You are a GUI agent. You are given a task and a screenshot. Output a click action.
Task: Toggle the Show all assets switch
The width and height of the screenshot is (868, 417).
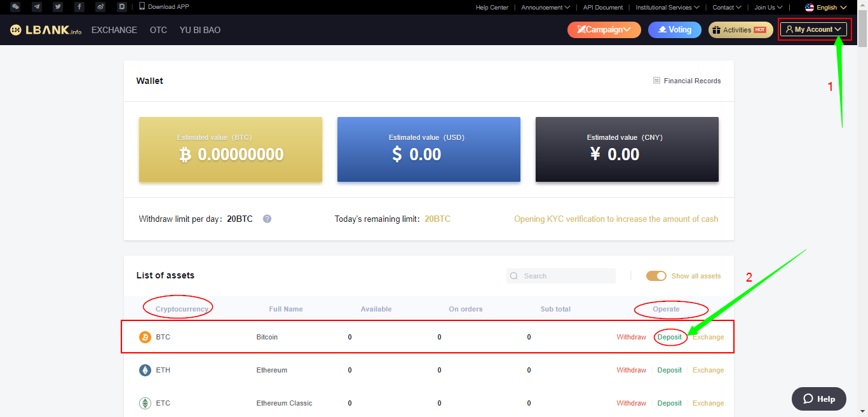pos(656,276)
